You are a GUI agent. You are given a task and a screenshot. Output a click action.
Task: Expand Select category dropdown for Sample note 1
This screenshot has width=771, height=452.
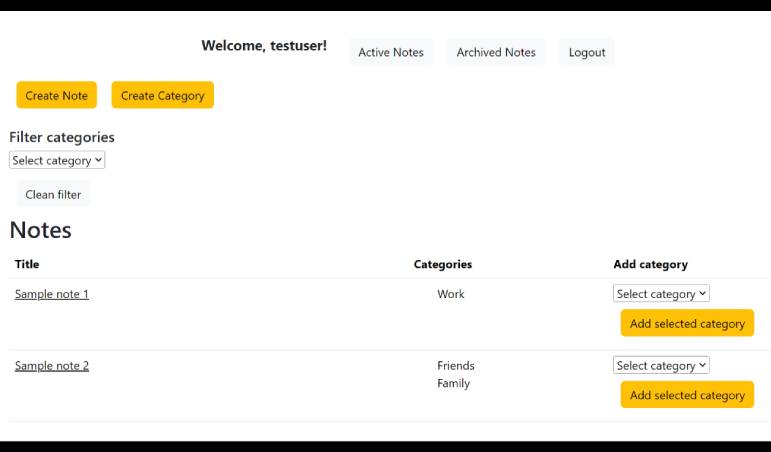[x=661, y=294]
